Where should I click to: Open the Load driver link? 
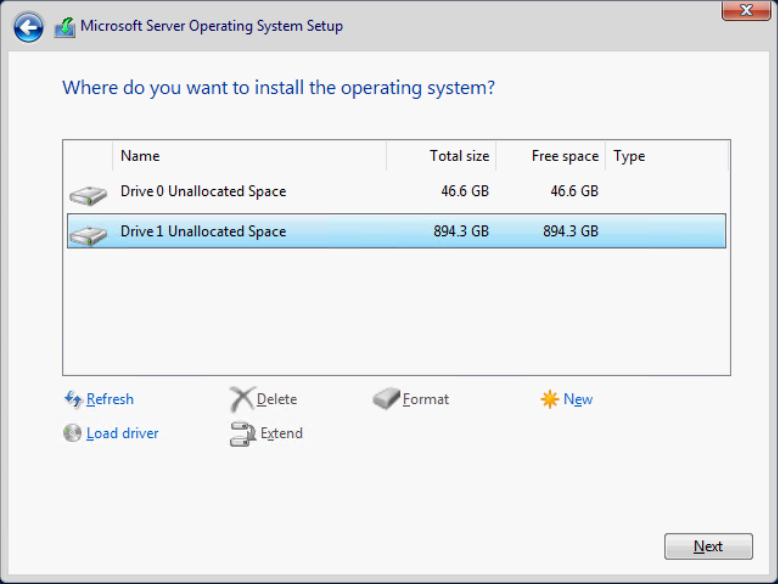(122, 433)
